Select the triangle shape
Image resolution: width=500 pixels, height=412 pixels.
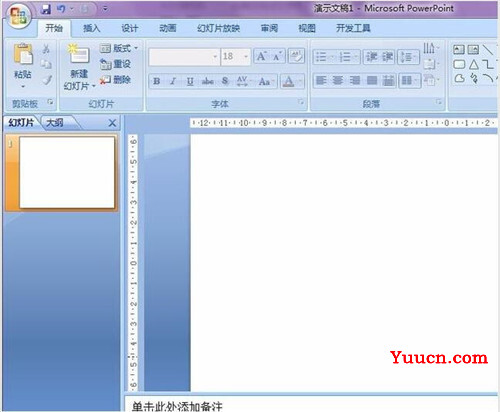[x=474, y=64]
